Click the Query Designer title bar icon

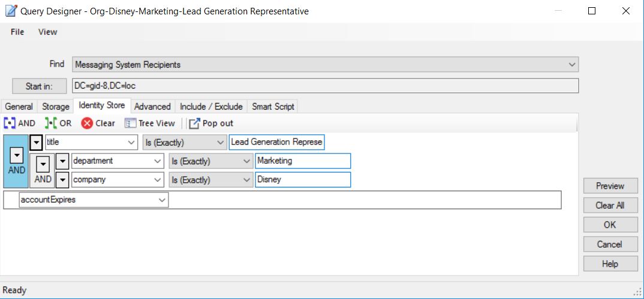tap(11, 11)
